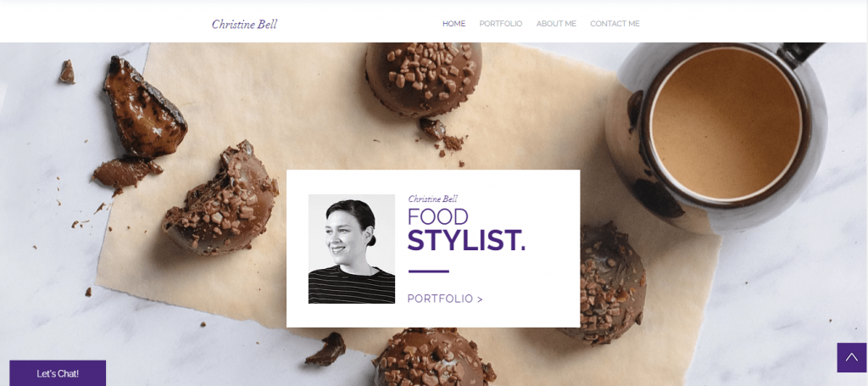
Task: Click the donut right of the white card
Action: coord(612,283)
